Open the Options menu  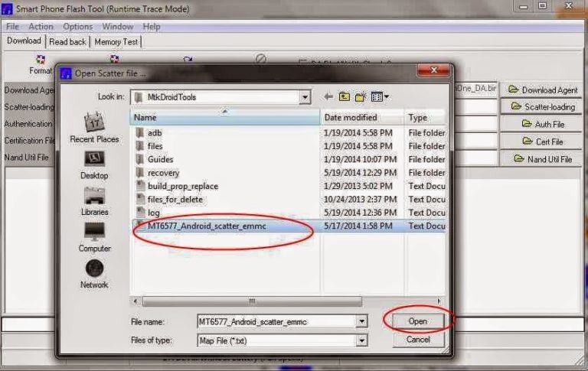77,27
